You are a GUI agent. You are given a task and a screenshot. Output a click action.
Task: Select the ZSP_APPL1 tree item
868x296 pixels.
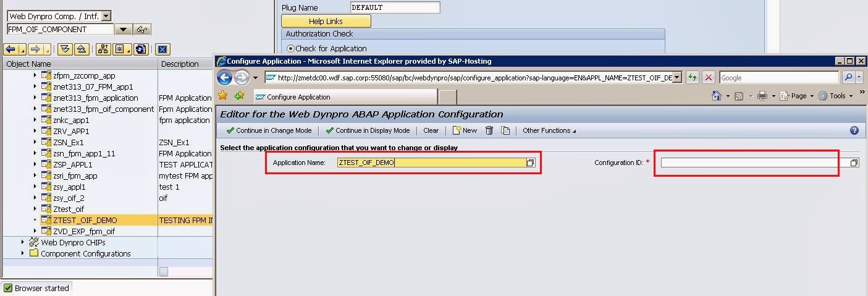coord(72,164)
